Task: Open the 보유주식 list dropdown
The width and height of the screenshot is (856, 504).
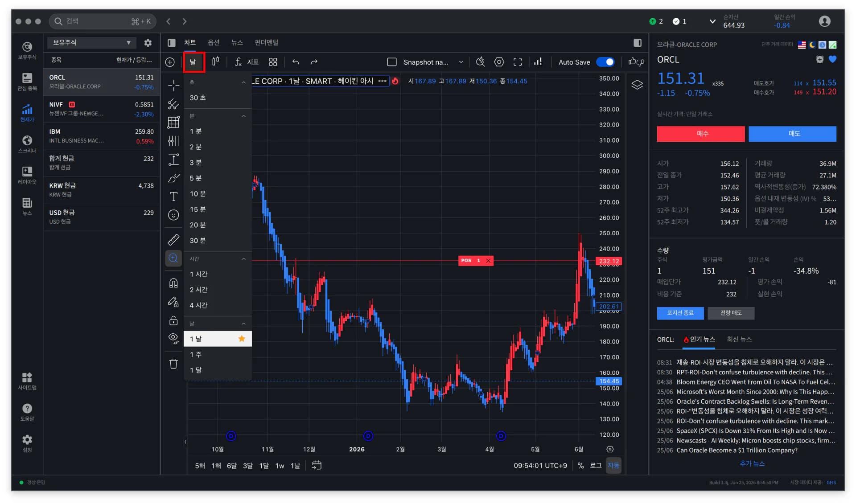Action: coord(91,42)
